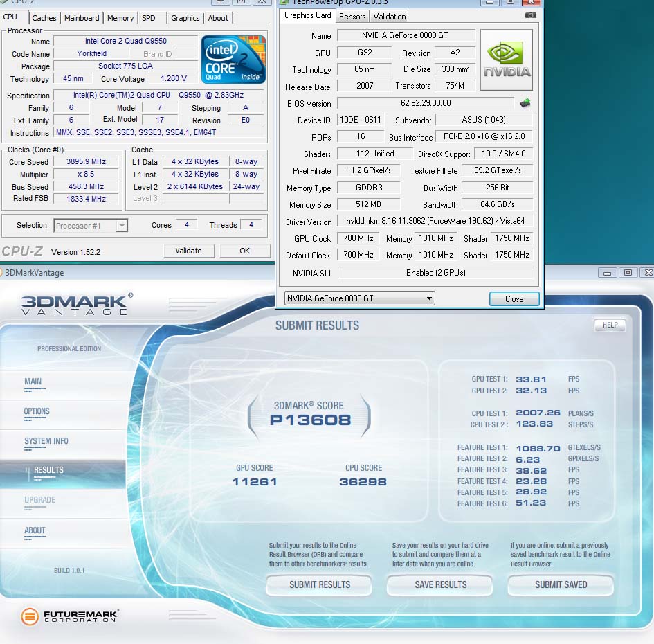Open UPGRADE in the 3DMark sidebar
654x644 pixels.
click(x=40, y=500)
